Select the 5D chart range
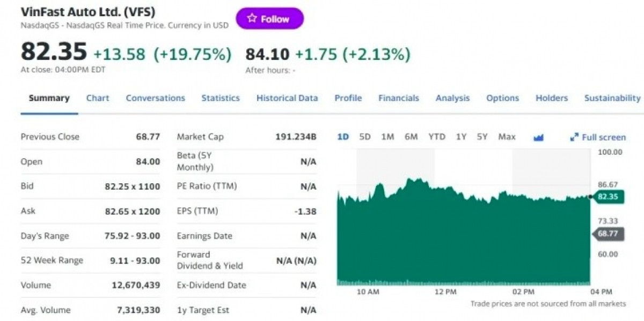Image resolution: width=644 pixels, height=321 pixels. (x=364, y=137)
